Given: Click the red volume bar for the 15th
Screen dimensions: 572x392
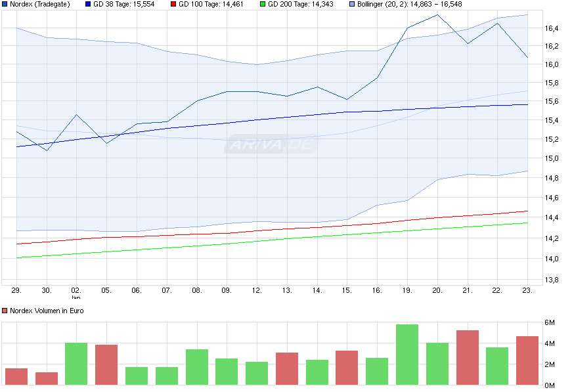Looking at the screenshot, I should click(347, 368).
